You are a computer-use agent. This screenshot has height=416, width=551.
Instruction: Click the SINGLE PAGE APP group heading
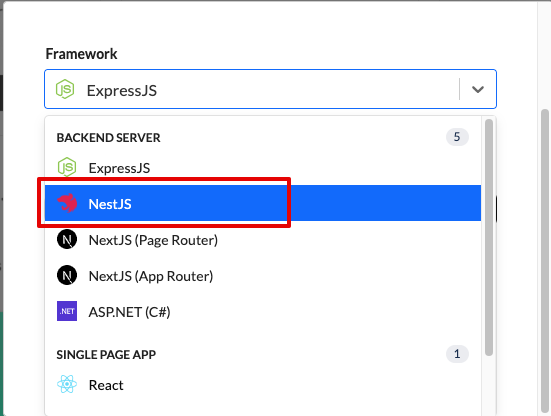click(x=106, y=355)
